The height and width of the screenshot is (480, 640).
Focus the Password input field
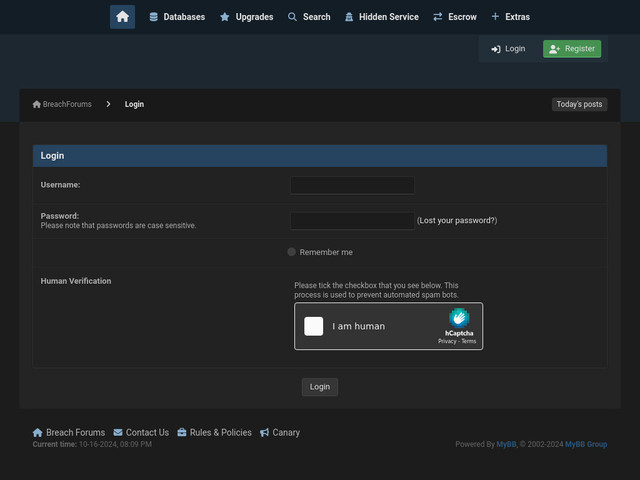[x=352, y=221]
